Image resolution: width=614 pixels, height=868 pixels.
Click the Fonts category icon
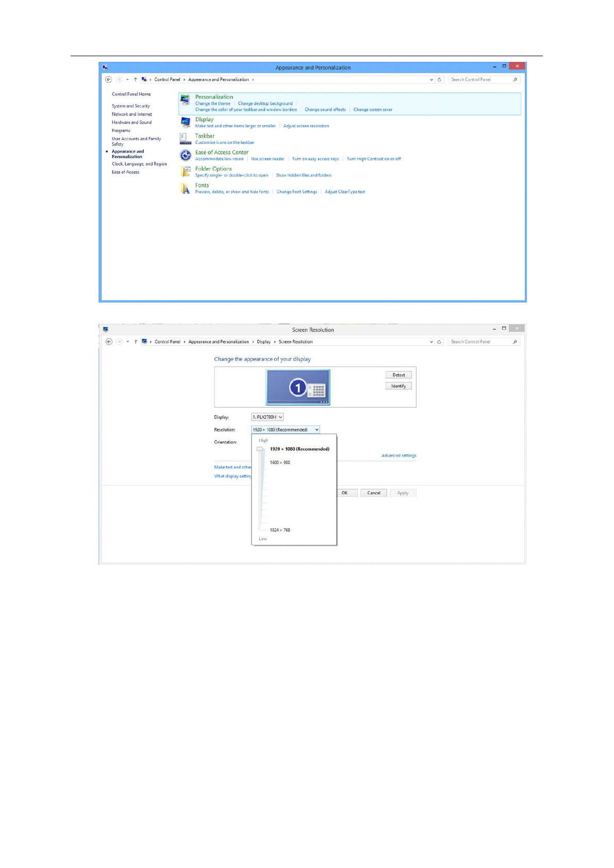(185, 189)
